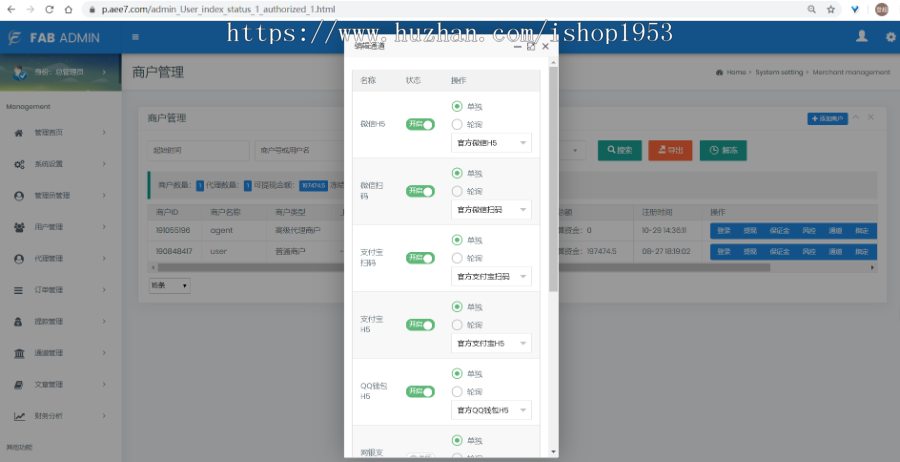Click the 添加商户 add merchant button
Image resolution: width=900 pixels, height=462 pixels.
coord(827,119)
